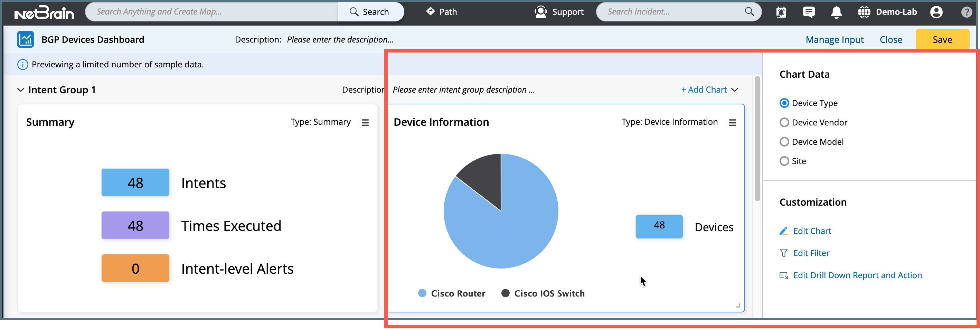Select the Device Vendor radio option

[784, 122]
